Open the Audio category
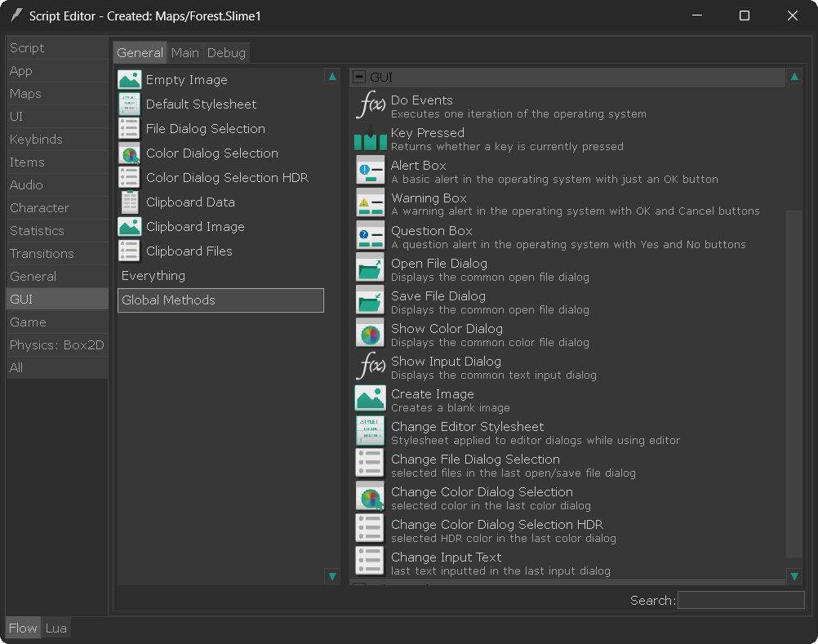Viewport: 818px width, 644px height. tap(57, 185)
